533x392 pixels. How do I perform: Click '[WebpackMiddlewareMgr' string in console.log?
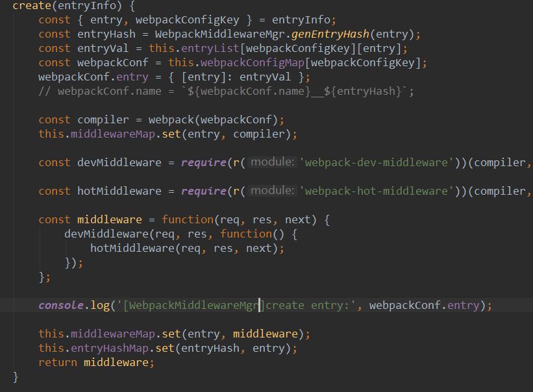click(x=188, y=305)
